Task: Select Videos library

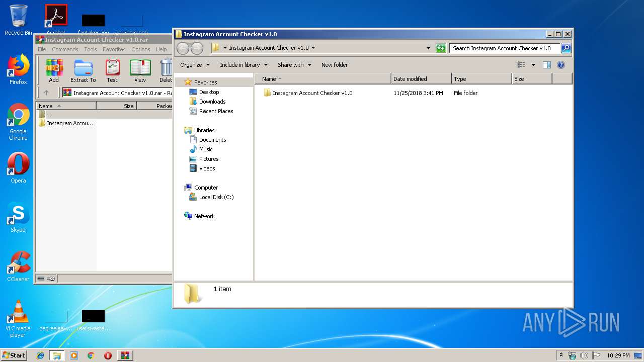Action: (x=207, y=168)
